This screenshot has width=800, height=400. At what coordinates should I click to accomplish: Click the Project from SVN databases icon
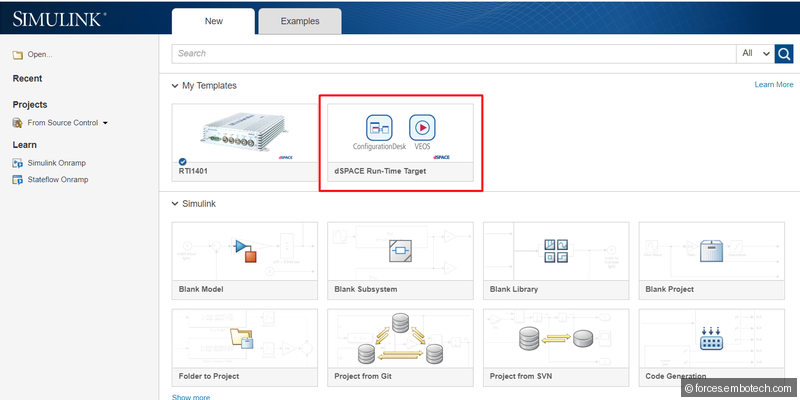[556, 338]
